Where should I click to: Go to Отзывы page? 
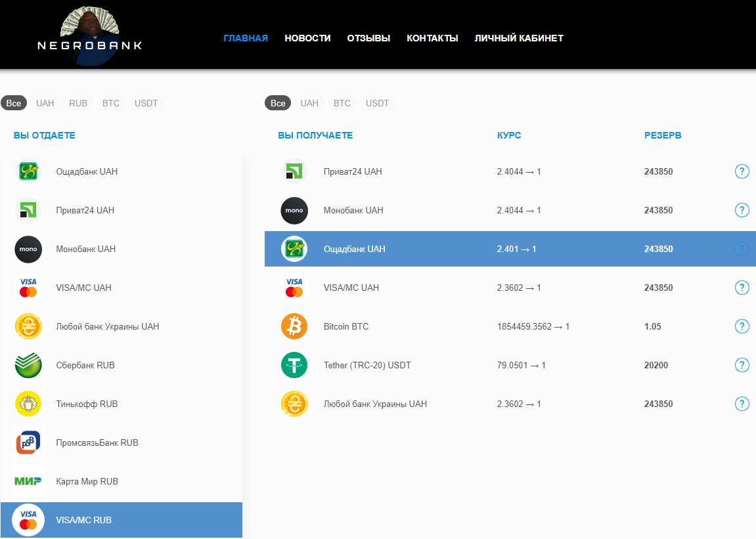tap(368, 38)
